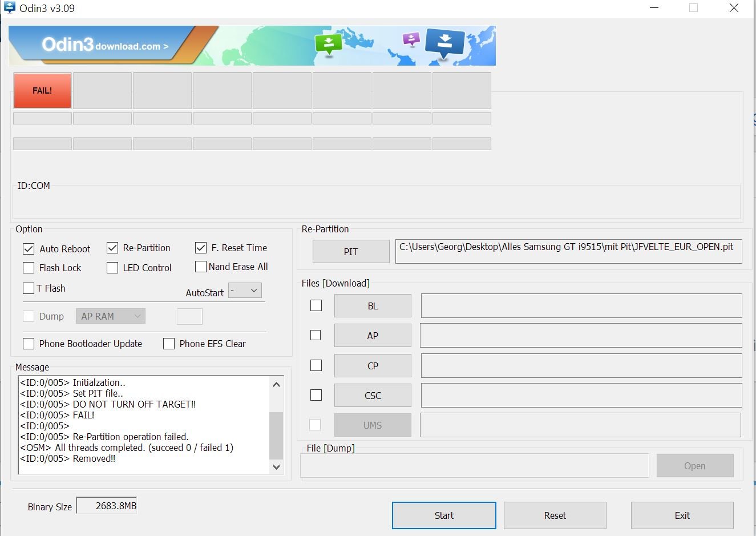Click the AP file button
Image resolution: width=756 pixels, height=536 pixels.
click(373, 336)
